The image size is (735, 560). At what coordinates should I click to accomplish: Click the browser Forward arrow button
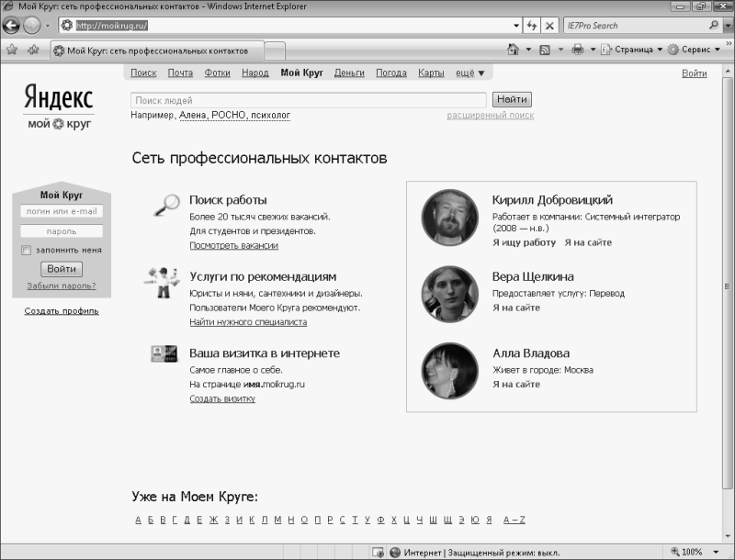pyautogui.click(x=32, y=26)
